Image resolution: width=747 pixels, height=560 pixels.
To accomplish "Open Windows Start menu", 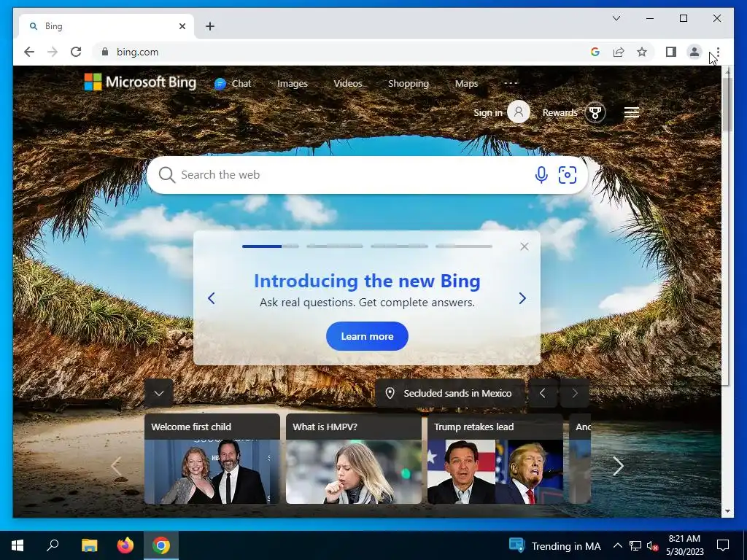I will 18,545.
